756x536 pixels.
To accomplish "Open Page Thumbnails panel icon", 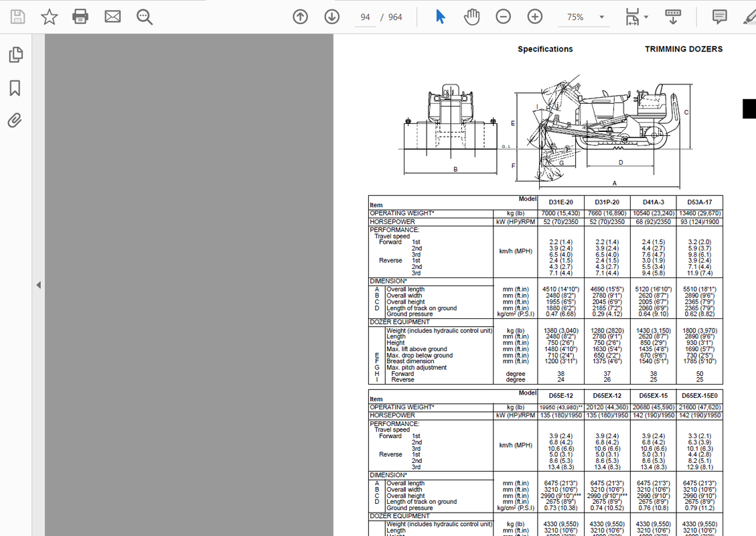I will click(15, 54).
